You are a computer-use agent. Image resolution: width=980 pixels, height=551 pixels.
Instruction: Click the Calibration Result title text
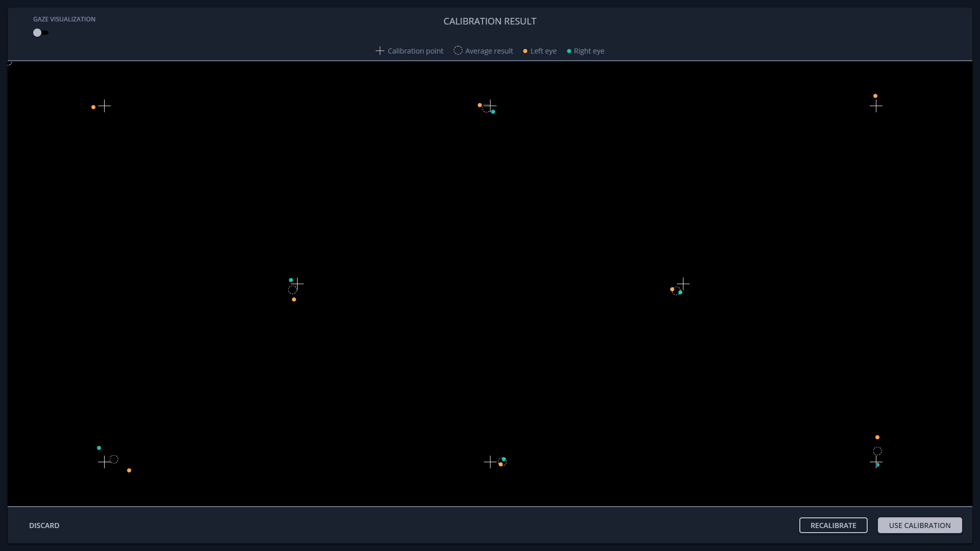489,21
